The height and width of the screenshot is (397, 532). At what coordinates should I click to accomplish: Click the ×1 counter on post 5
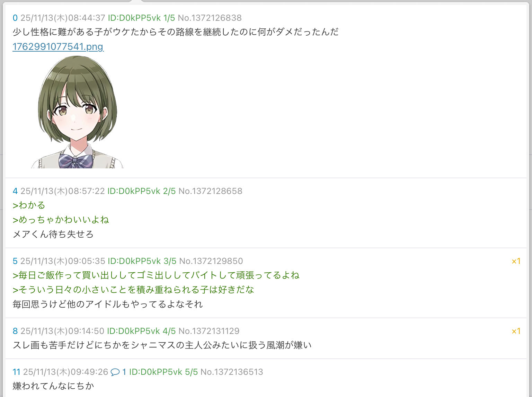click(516, 261)
